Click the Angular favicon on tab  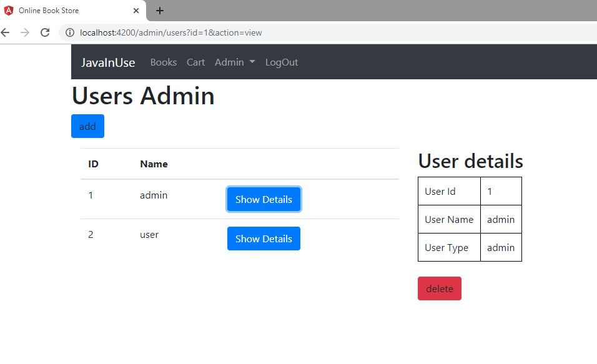coord(9,11)
